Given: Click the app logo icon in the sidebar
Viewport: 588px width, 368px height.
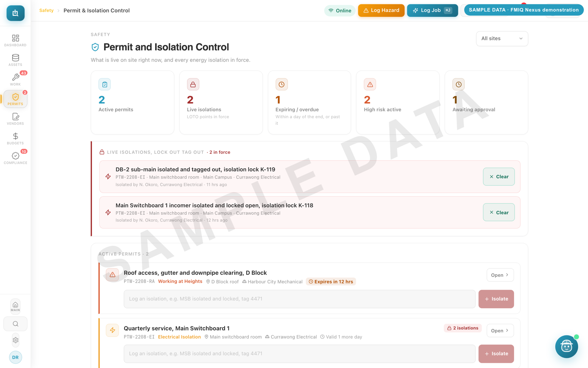Looking at the screenshot, I should (x=15, y=13).
